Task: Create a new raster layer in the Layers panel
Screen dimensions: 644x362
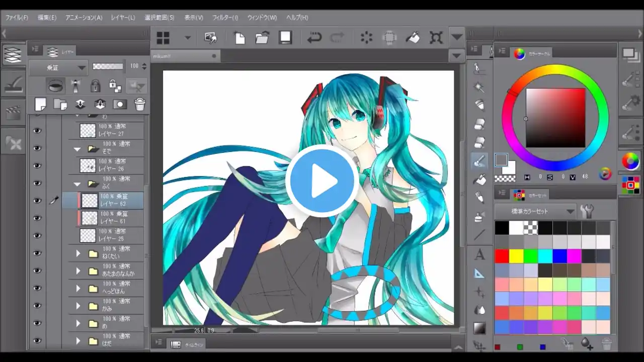Action: [41, 104]
